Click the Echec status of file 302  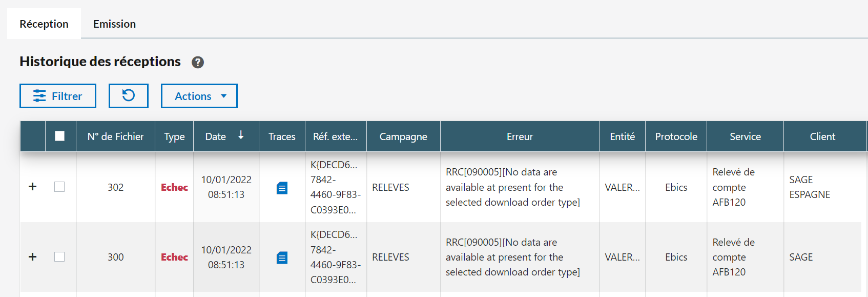[174, 187]
